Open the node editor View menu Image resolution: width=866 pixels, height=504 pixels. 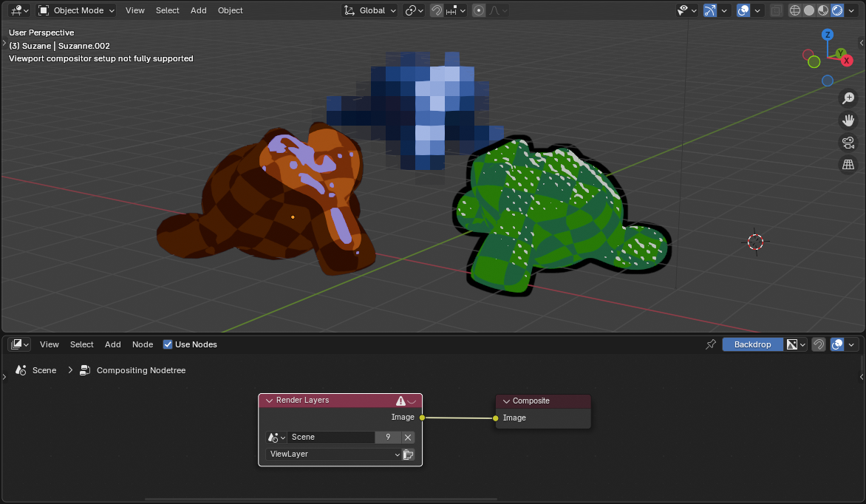[50, 344]
